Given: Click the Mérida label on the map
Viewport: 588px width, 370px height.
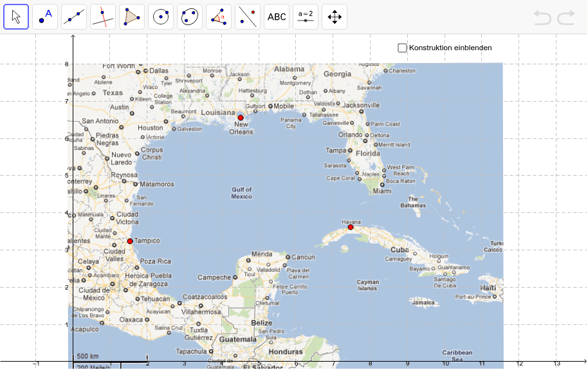Looking at the screenshot, I should point(262,254).
